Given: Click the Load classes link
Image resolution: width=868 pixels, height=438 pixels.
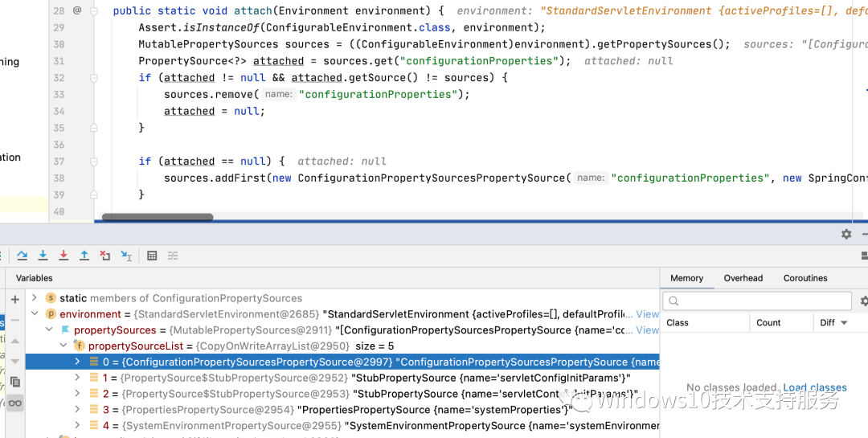Looking at the screenshot, I should [x=815, y=387].
